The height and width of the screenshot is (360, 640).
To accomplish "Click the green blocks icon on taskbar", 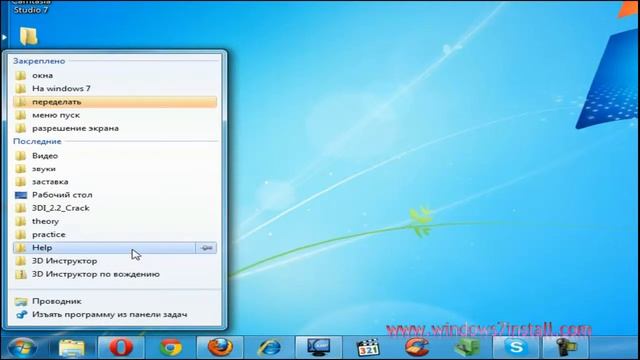I will tap(467, 348).
